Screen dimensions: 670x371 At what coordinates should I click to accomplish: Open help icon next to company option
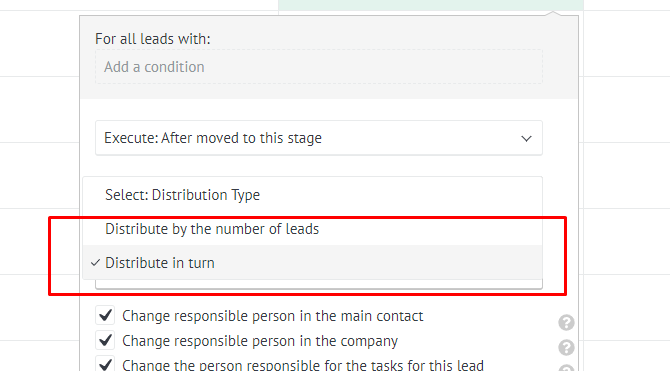coord(566,347)
